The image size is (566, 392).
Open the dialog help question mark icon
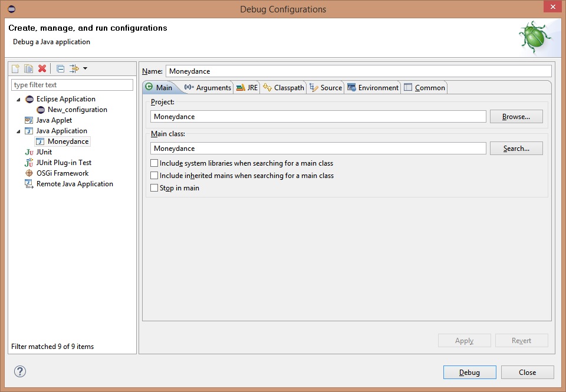point(20,371)
